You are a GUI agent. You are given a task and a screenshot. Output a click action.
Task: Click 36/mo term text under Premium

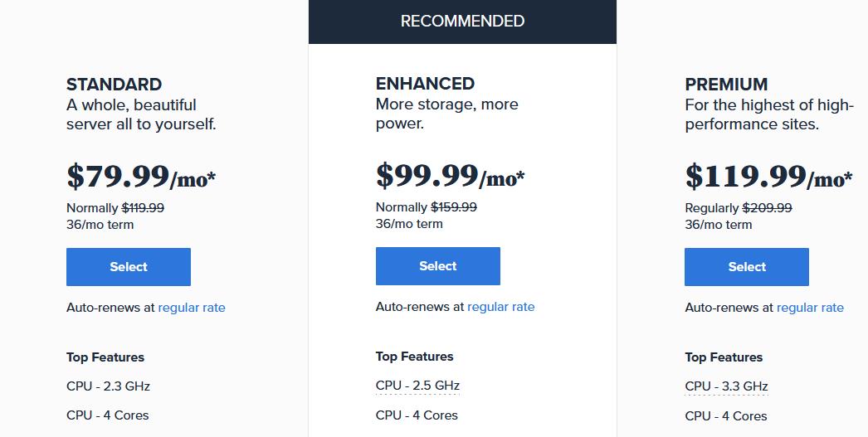click(719, 225)
